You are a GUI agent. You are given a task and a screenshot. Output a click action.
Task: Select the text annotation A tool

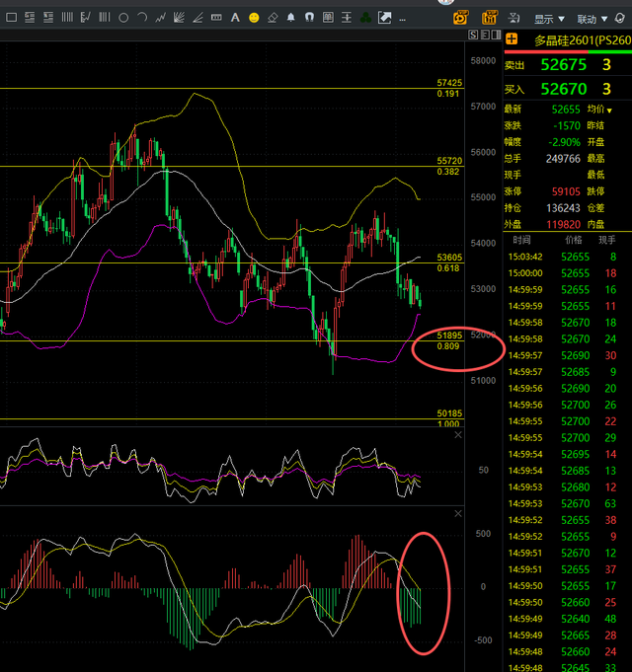235,18
